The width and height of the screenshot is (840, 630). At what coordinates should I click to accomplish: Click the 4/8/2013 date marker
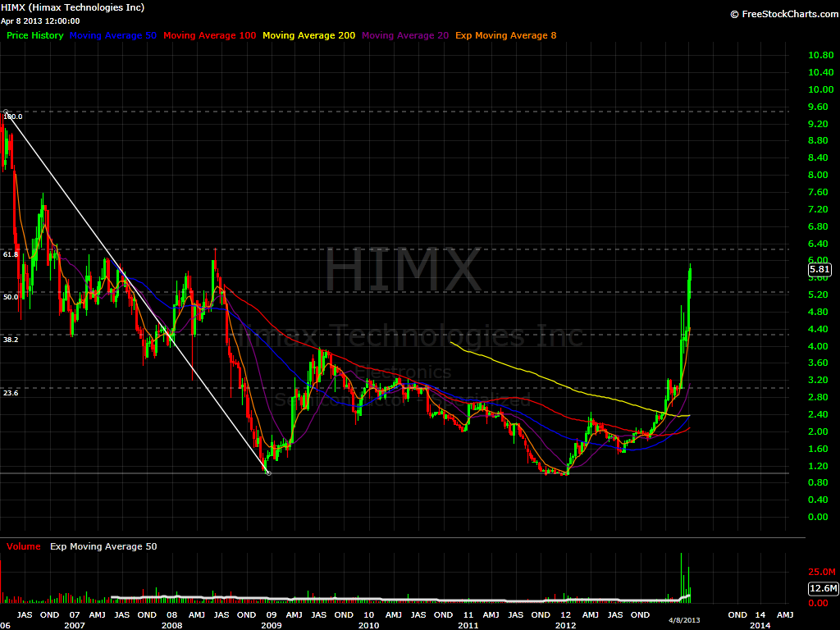(x=684, y=620)
